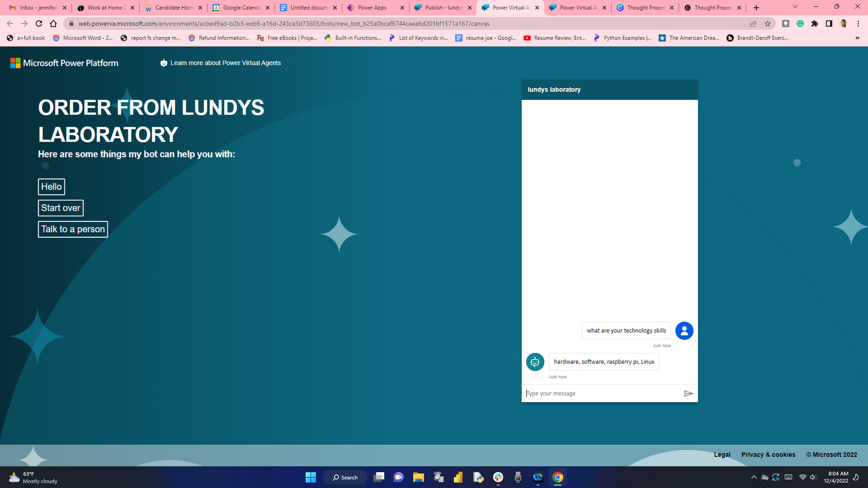
Task: Switch to the first Thought Process tab
Action: click(645, 8)
